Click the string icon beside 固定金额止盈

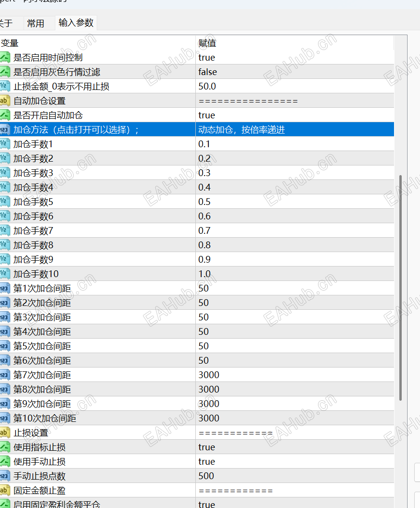pos(5,490)
